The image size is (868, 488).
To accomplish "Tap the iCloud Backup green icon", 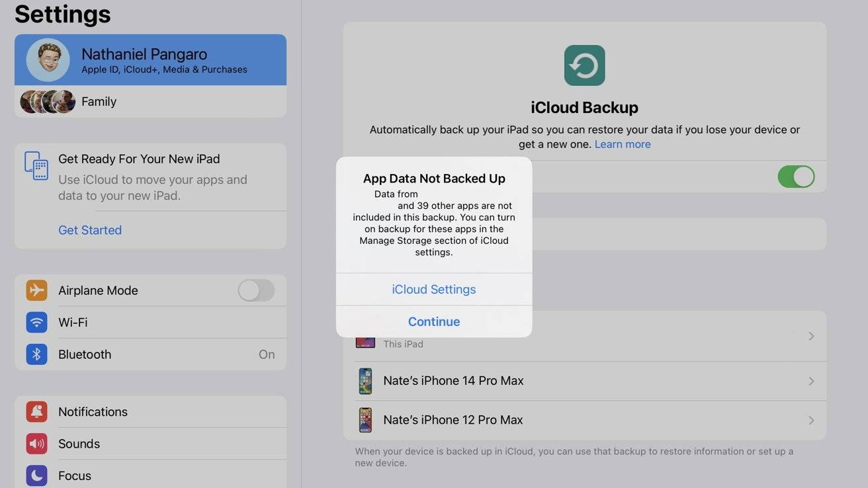I will click(584, 65).
